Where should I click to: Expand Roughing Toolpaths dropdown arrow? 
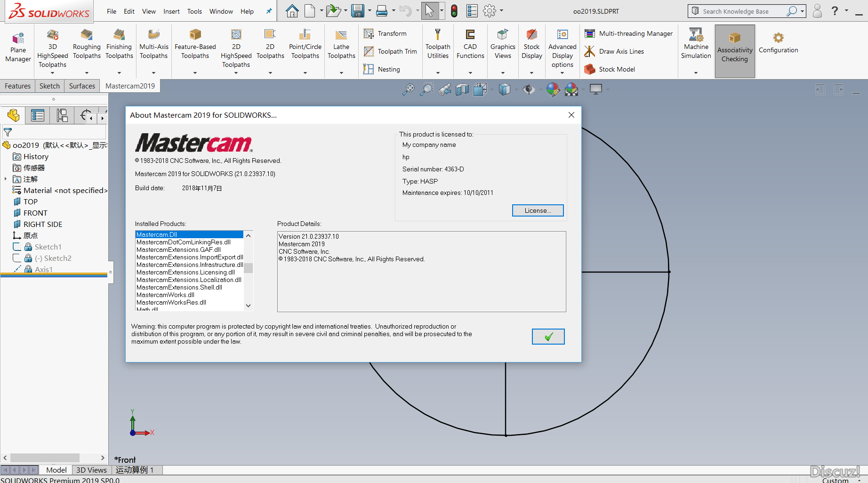(x=87, y=73)
